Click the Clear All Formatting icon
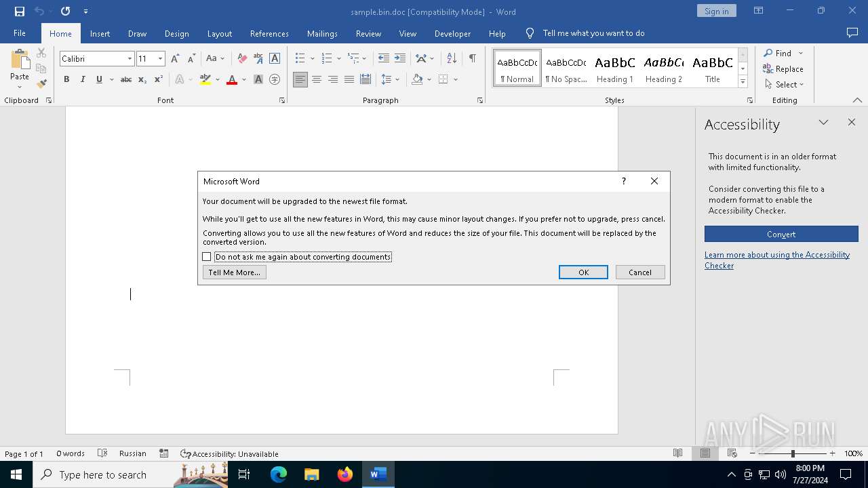 pos(242,59)
